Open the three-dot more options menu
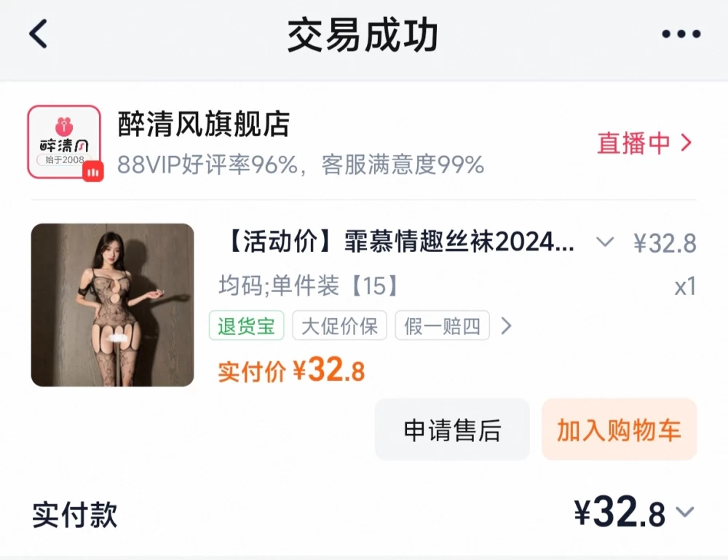The width and height of the screenshot is (728, 560). (681, 33)
